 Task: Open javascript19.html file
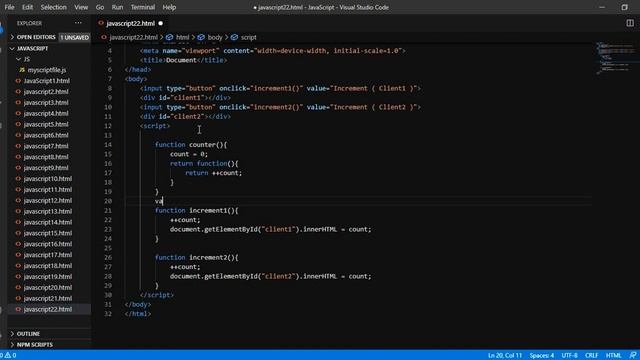coord(47,277)
